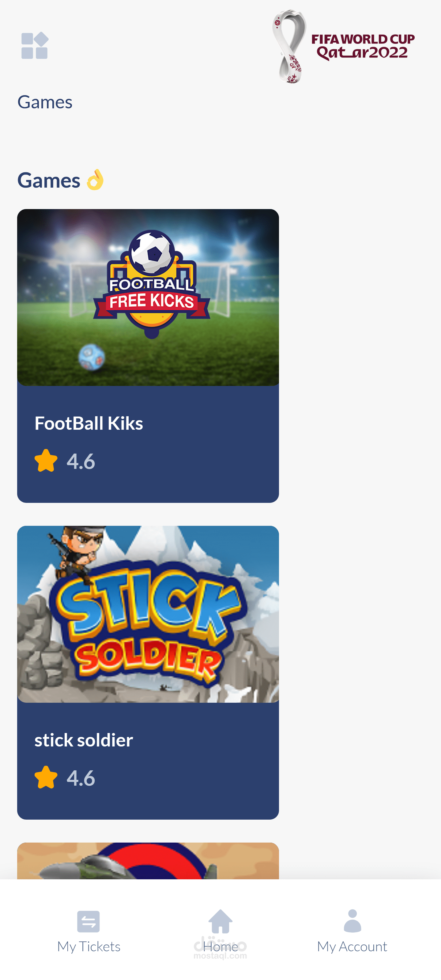Click the bold Games section heading
Image resolution: width=441 pixels, height=980 pixels.
(49, 180)
